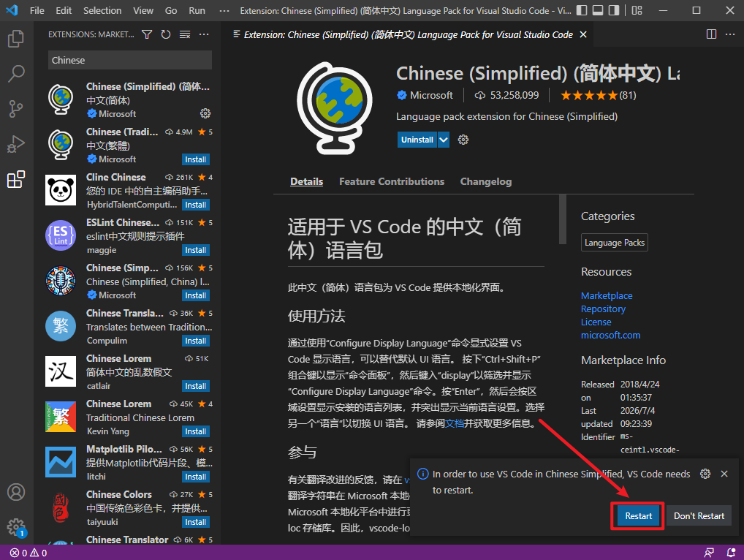Show errors and warnings in status bar
Image resolution: width=744 pixels, height=560 pixels.
29,553
